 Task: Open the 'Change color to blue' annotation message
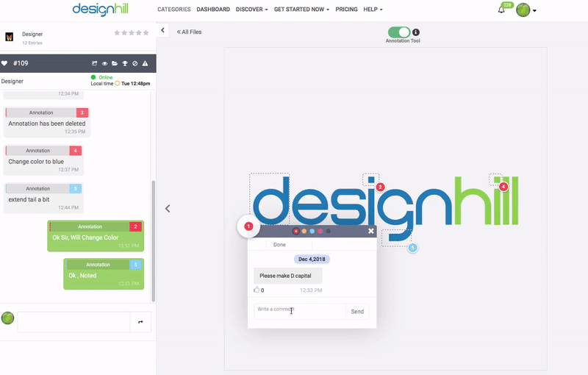pyautogui.click(x=43, y=160)
